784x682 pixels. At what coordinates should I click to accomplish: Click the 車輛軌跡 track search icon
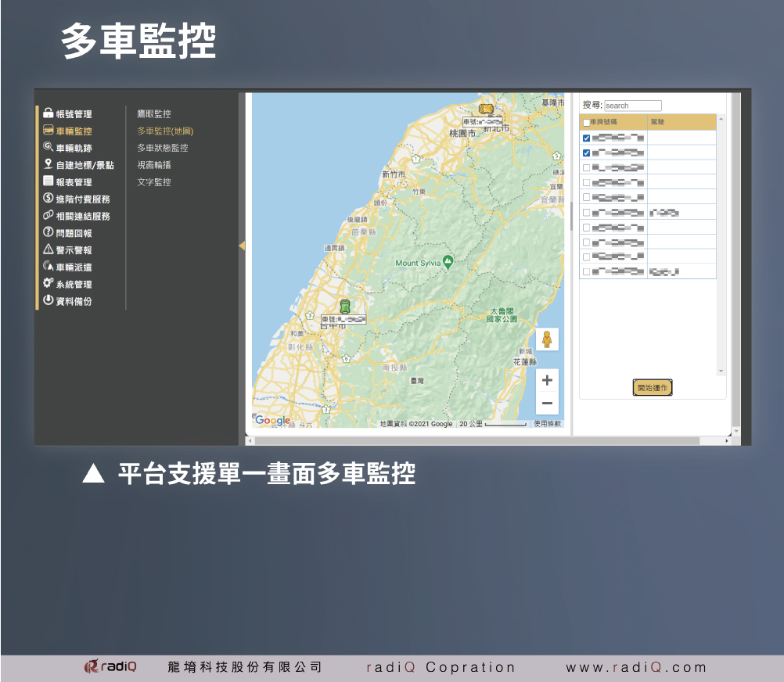48,148
